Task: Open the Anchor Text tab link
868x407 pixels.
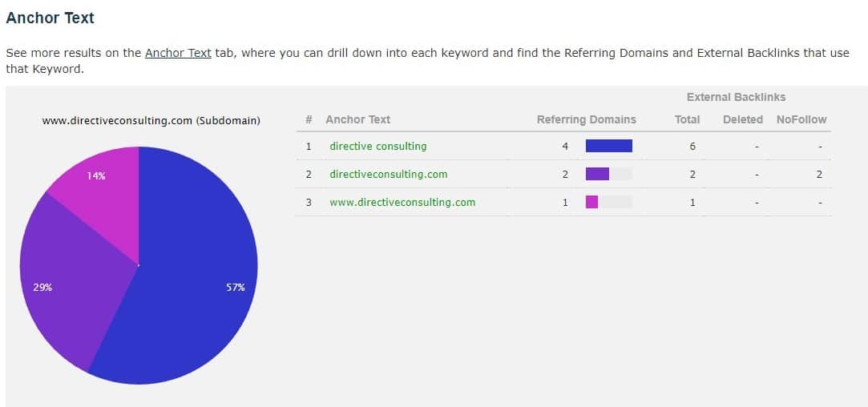Action: tap(178, 53)
